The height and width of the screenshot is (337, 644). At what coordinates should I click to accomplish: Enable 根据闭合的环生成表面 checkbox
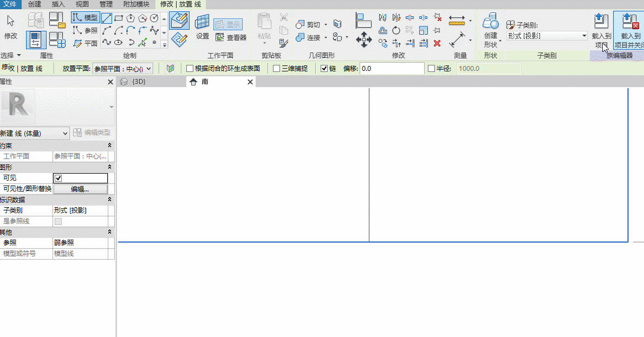[x=190, y=69]
